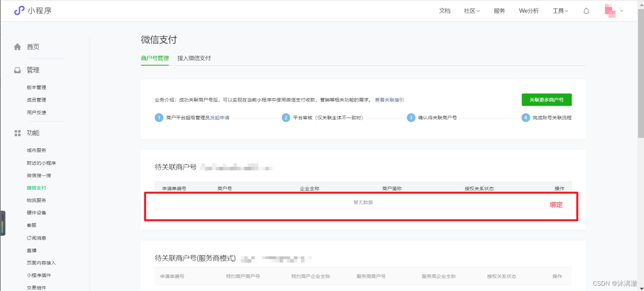The height and width of the screenshot is (291, 644).
Task: Click the 管理 section heading
Action: coord(33,70)
